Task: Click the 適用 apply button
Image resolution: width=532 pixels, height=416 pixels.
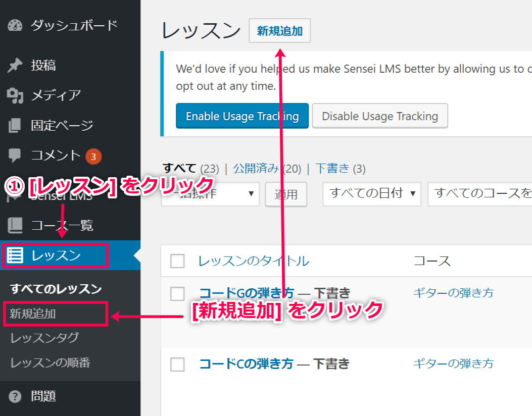Action: point(286,194)
